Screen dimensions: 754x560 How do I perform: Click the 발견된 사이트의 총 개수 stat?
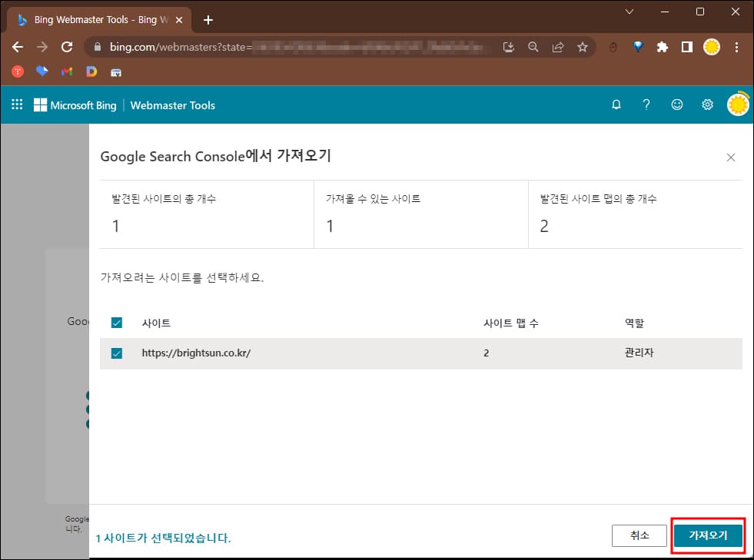(207, 214)
